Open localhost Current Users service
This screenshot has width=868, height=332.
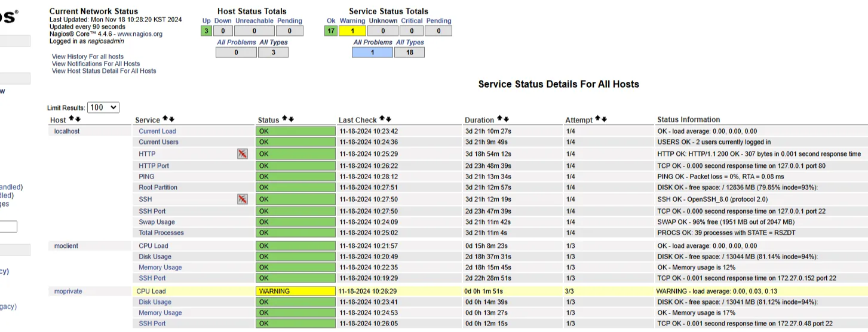coord(159,142)
